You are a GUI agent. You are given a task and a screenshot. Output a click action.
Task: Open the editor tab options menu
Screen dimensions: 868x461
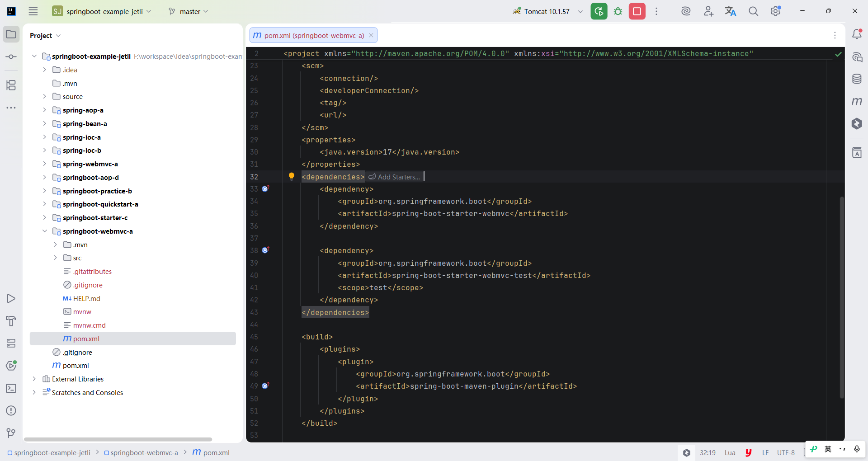835,35
